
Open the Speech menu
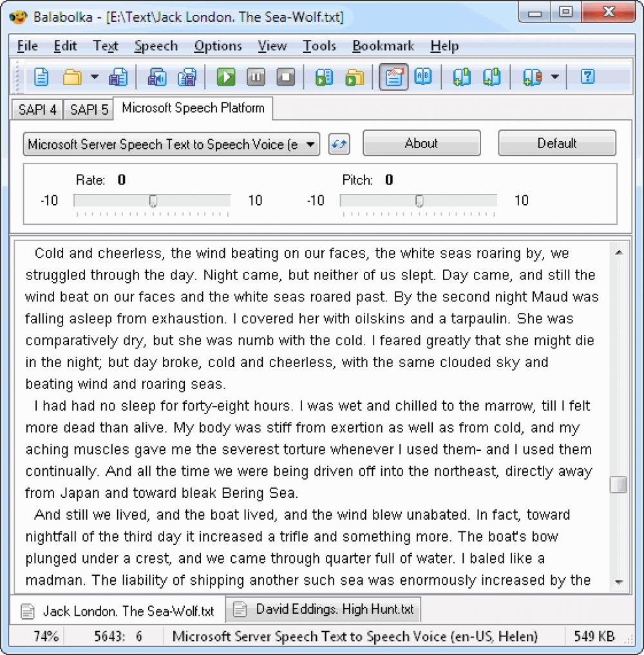point(156,46)
